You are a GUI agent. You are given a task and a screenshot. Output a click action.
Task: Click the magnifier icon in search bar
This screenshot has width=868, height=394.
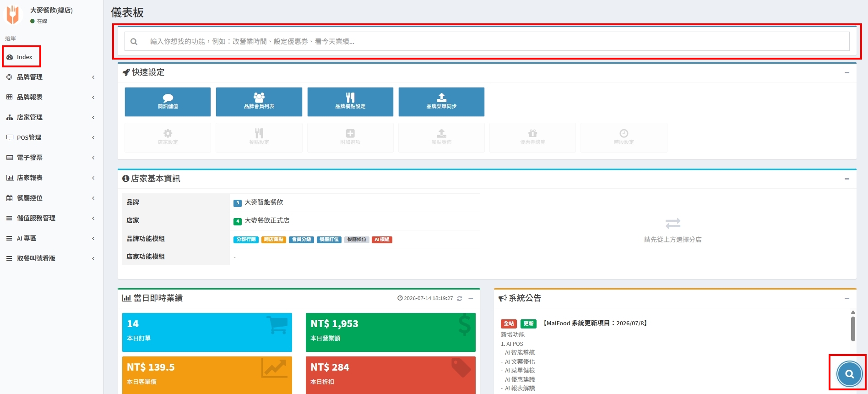click(x=134, y=42)
